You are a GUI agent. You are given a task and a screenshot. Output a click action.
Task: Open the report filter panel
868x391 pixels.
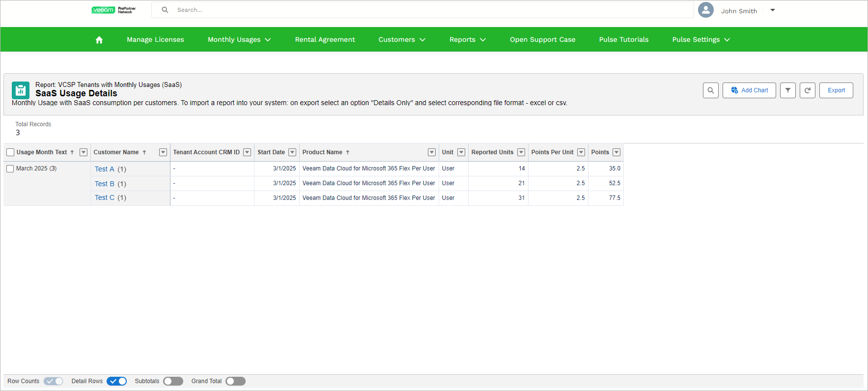(x=788, y=90)
